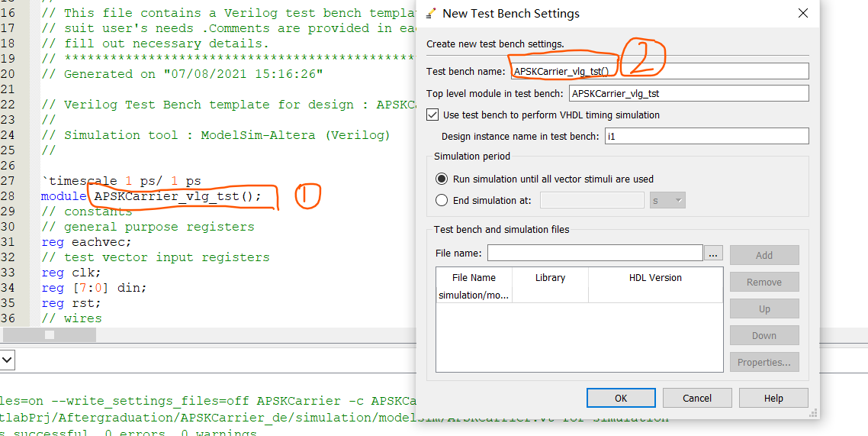Choose the End simulation at option
The width and height of the screenshot is (868, 436).
coord(442,200)
